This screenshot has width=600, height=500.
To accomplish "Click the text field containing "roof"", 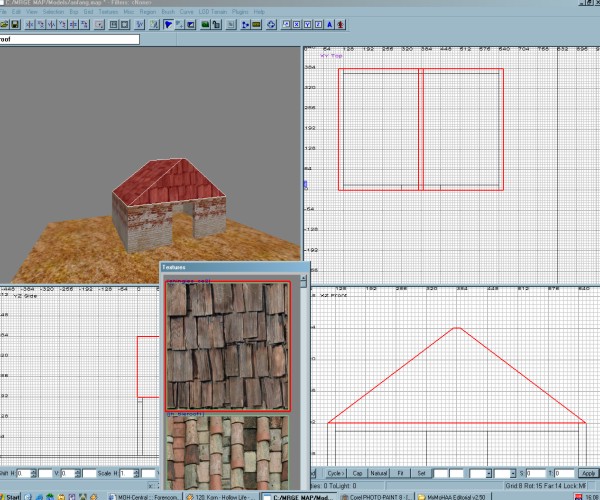I will pos(70,40).
